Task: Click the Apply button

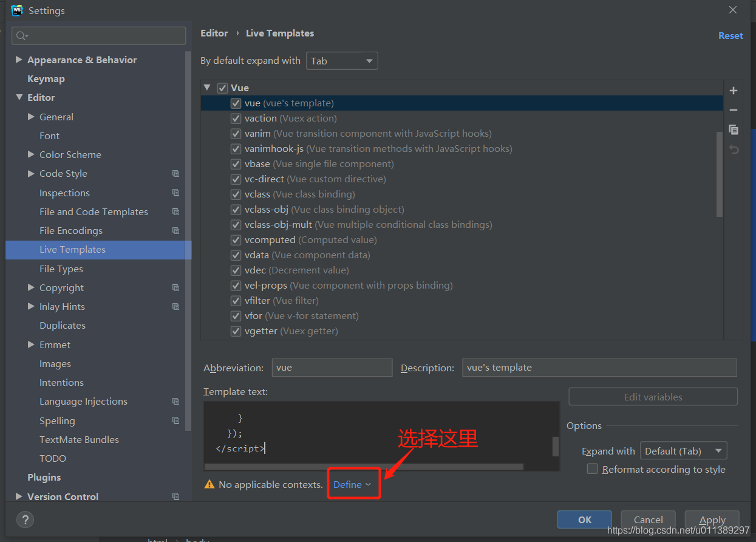Action: point(712,520)
